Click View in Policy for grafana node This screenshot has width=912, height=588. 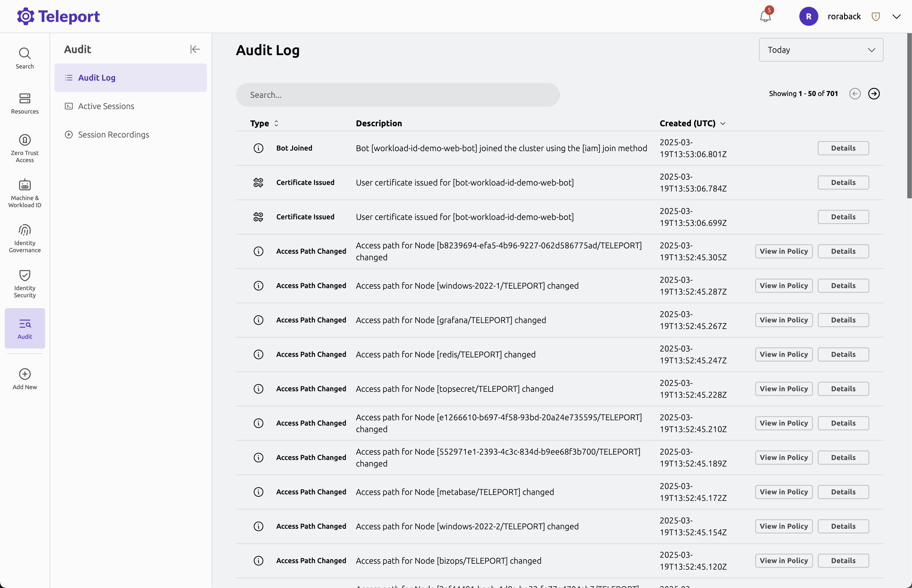pyautogui.click(x=783, y=320)
